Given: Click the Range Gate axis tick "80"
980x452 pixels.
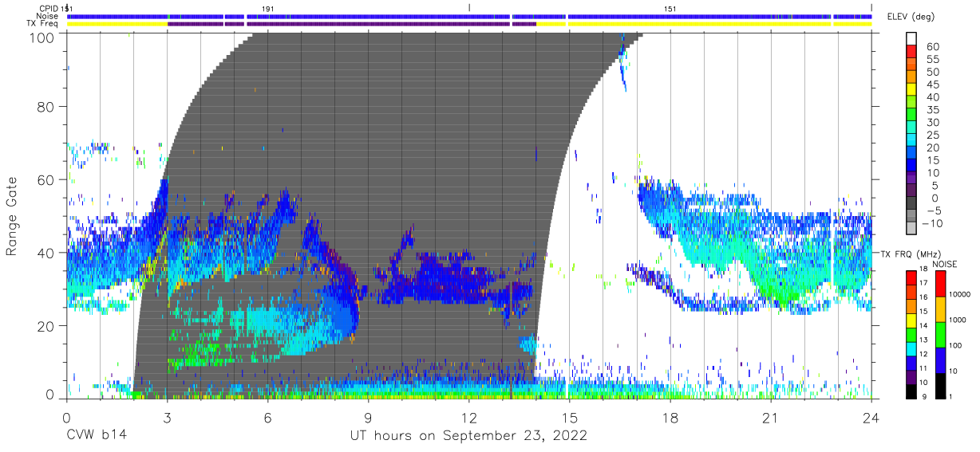Looking at the screenshot, I should click(x=46, y=106).
